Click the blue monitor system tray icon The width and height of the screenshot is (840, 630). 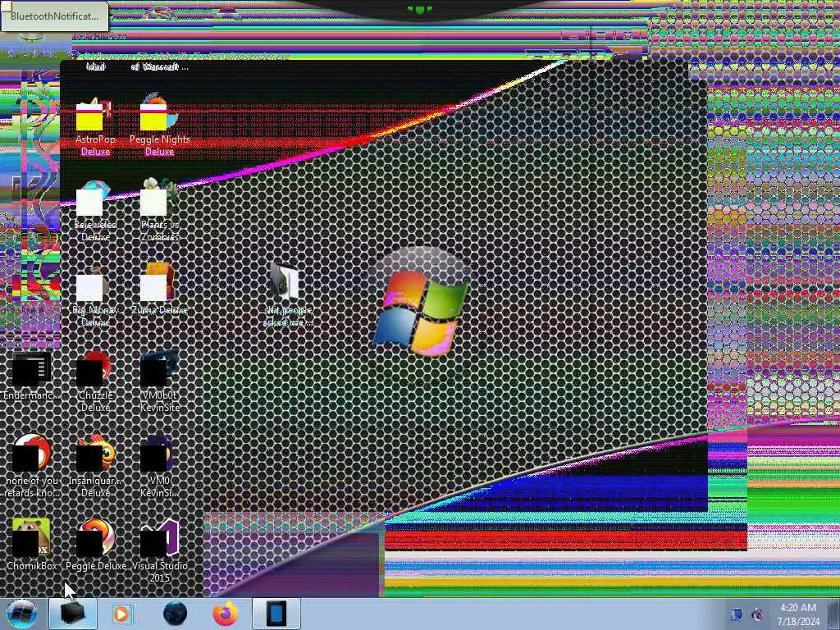coord(737,614)
